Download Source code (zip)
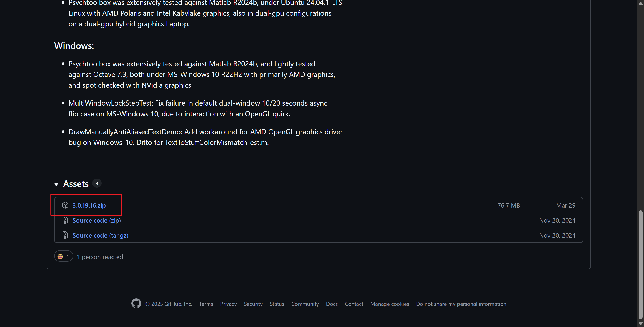 point(96,220)
